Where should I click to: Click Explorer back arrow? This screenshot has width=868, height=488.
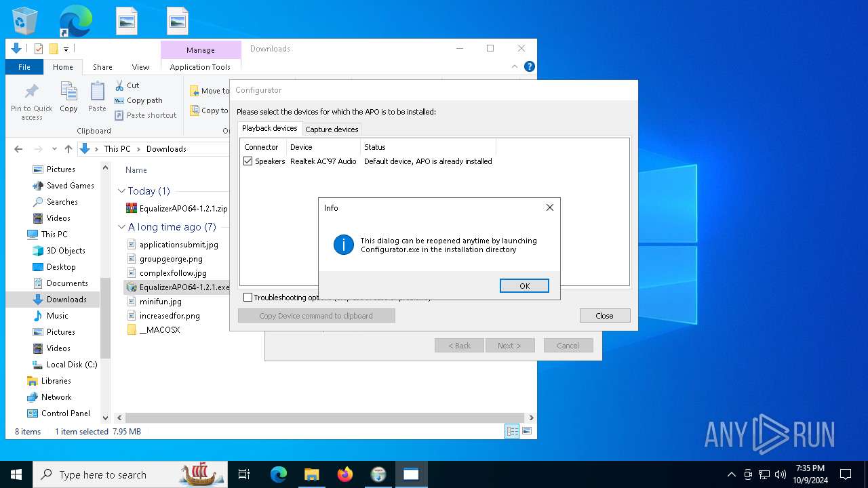pyautogui.click(x=18, y=149)
